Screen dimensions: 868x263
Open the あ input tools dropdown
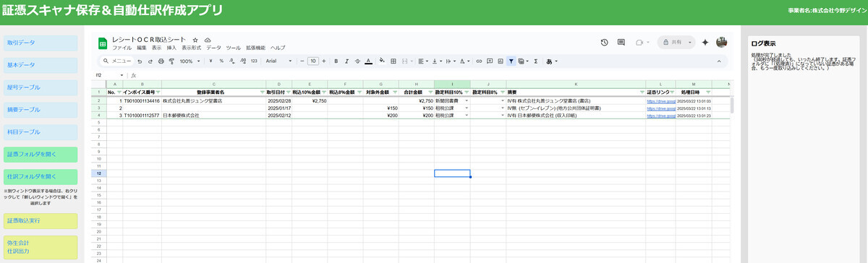(552, 61)
